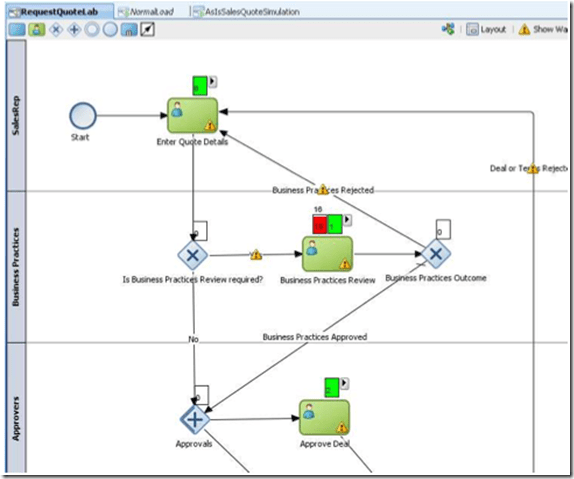Click the 'Start' event label
The width and height of the screenshot is (574, 479).
[x=80, y=137]
